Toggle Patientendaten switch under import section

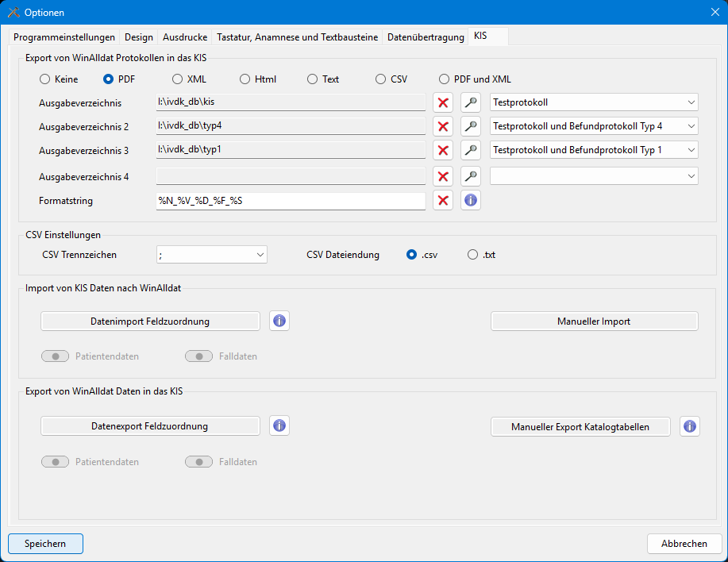(x=56, y=356)
